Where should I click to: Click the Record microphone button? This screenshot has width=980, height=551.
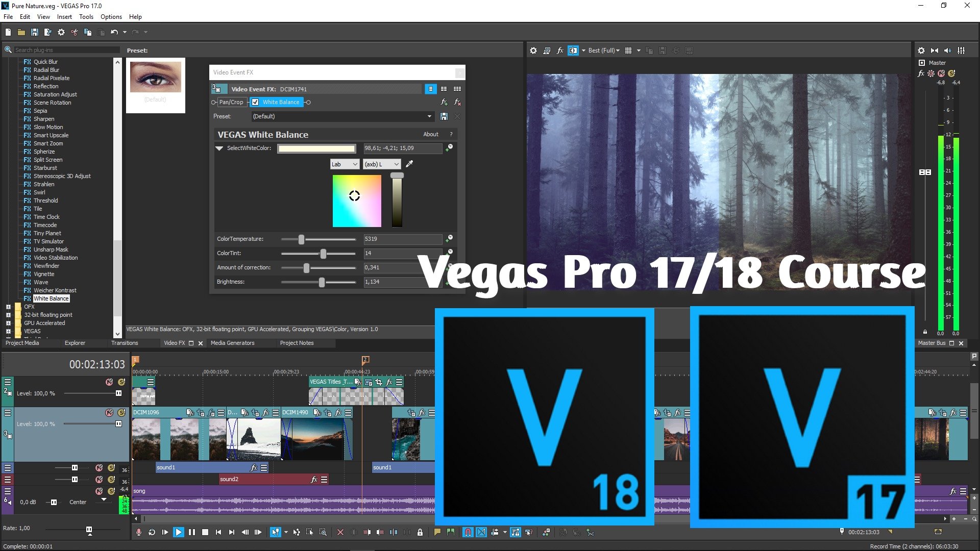tap(138, 532)
